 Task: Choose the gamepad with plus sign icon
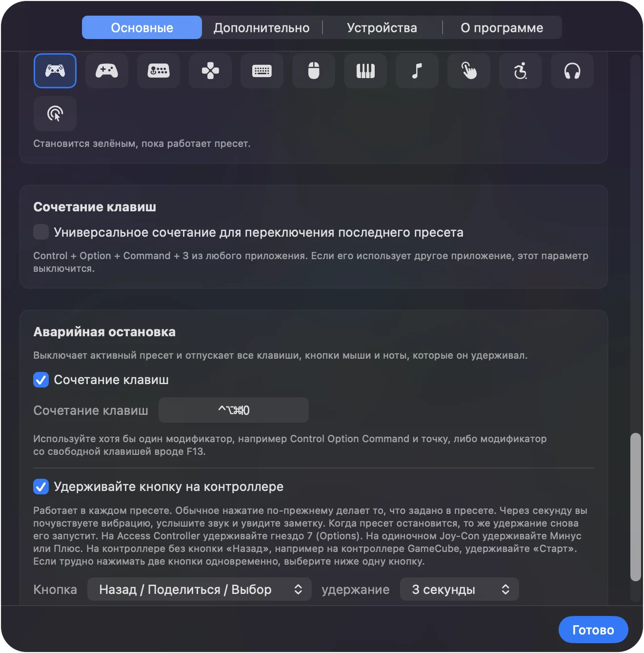click(107, 71)
